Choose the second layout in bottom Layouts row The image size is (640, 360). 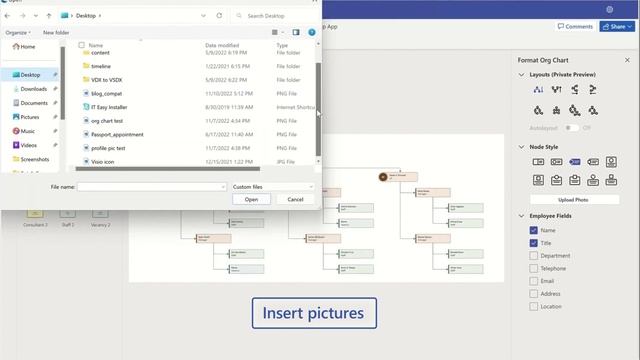click(556, 110)
